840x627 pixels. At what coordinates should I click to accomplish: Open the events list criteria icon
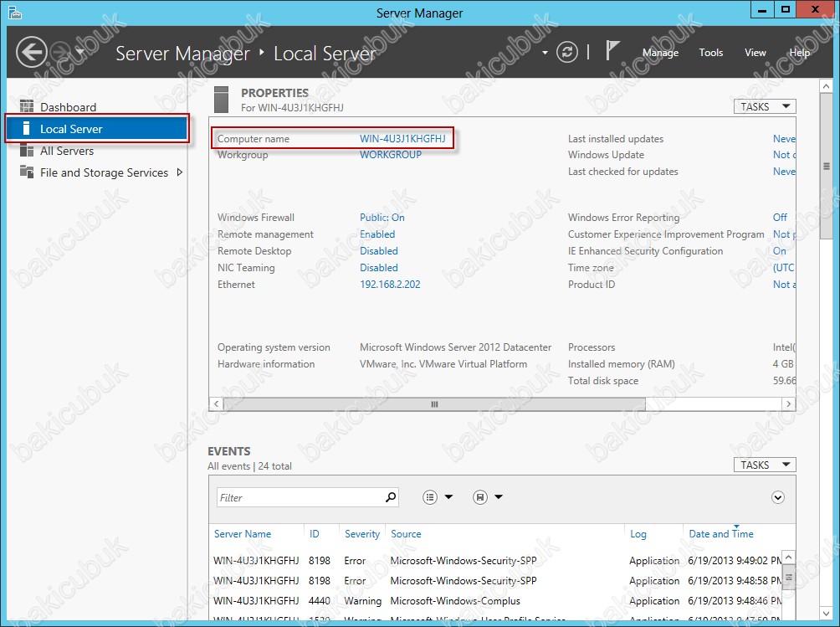coord(430,497)
